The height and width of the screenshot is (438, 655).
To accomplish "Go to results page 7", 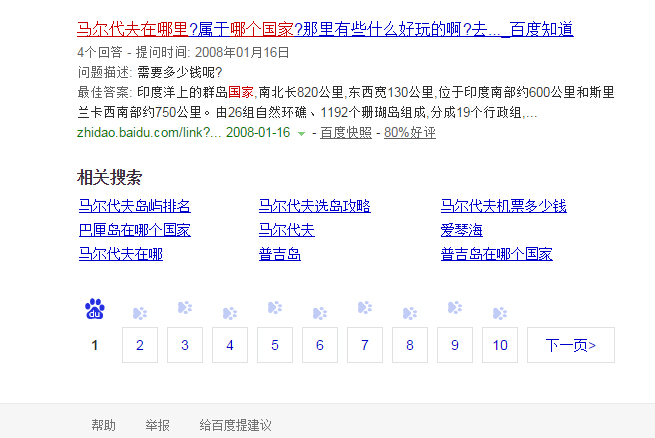I will [365, 345].
